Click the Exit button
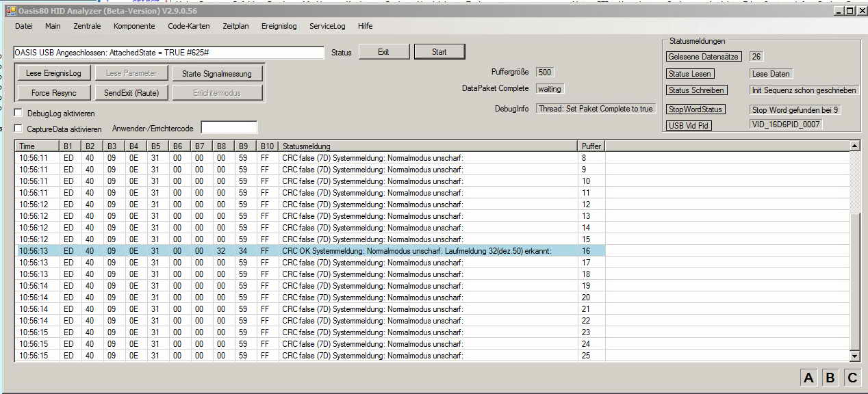 click(383, 52)
